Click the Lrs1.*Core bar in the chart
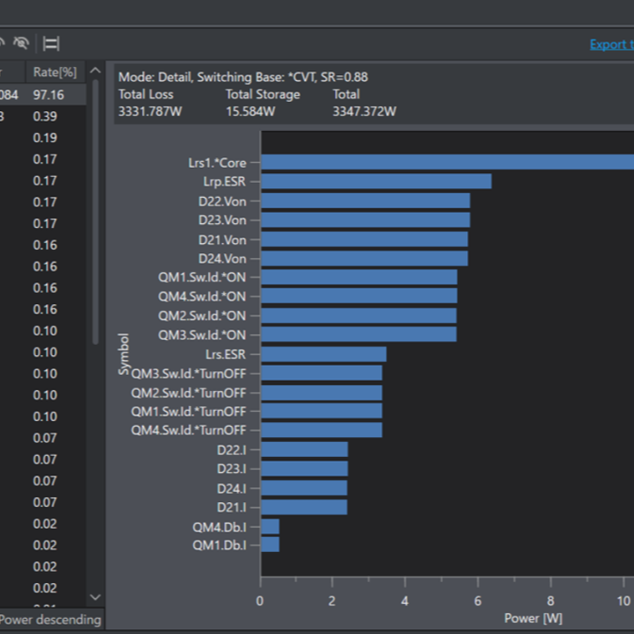The image size is (634, 634). [x=446, y=162]
